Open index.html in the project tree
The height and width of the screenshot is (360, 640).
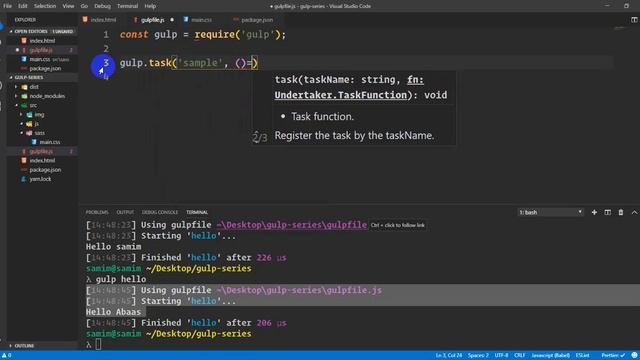pos(41,160)
